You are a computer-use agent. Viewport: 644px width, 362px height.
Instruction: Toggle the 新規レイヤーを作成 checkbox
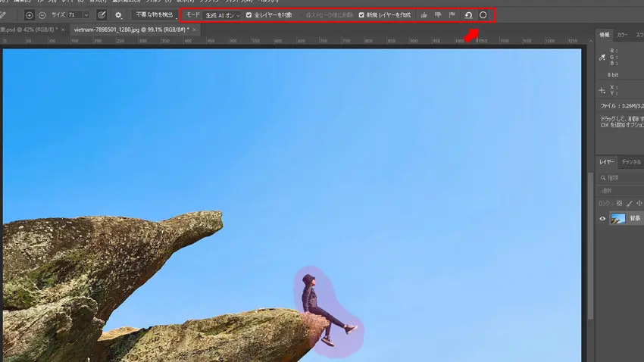pyautogui.click(x=361, y=15)
